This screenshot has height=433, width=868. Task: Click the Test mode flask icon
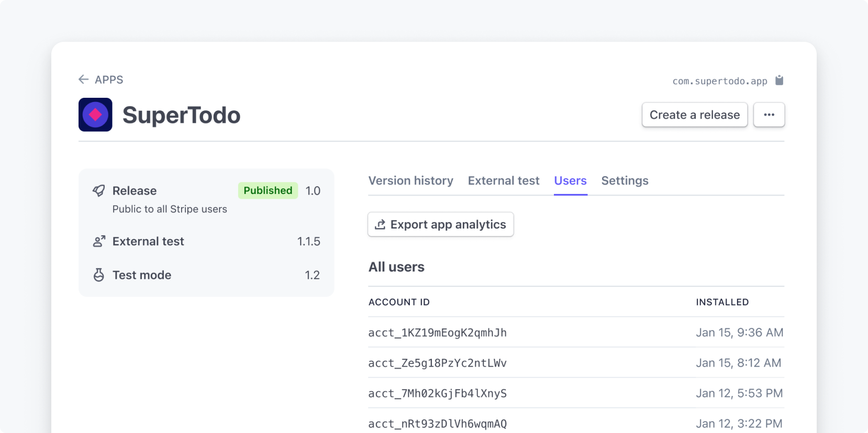(98, 275)
